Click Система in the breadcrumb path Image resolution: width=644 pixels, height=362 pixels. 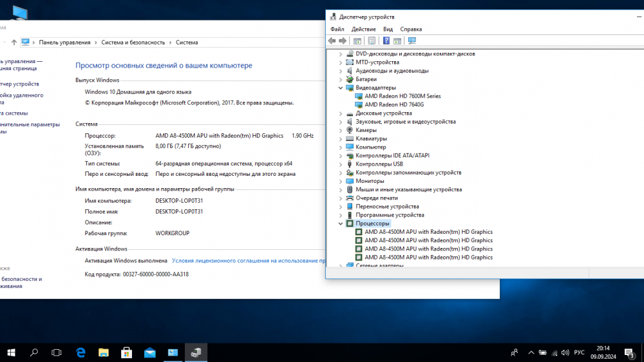tap(187, 43)
